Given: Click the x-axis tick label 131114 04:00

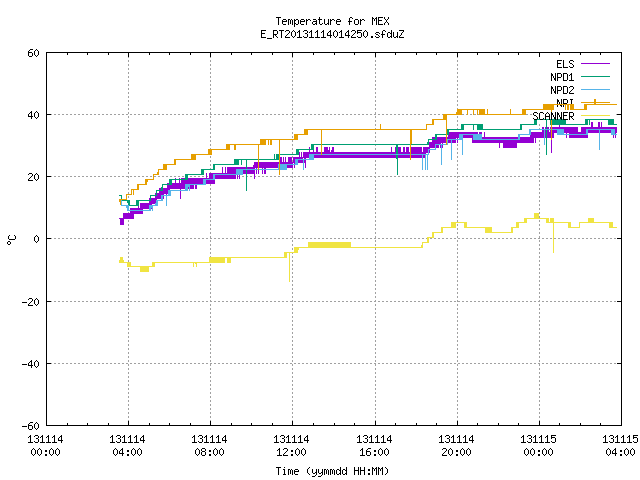Looking at the screenshot, I should pos(127,446).
